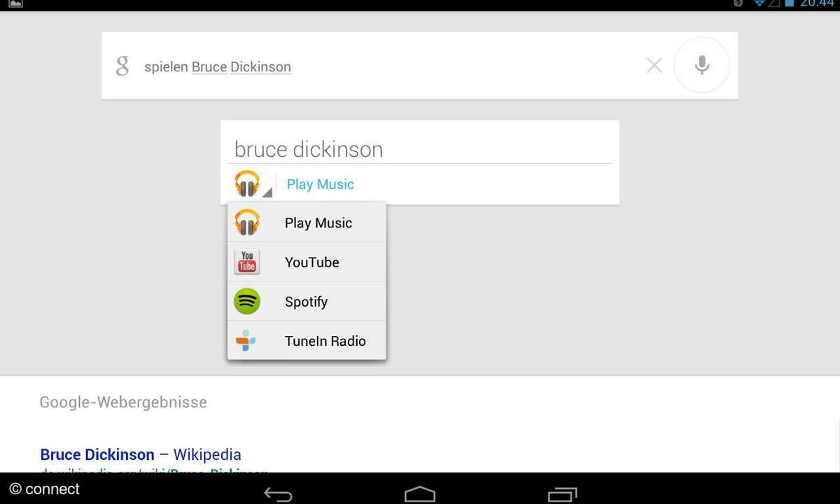This screenshot has width=840, height=504.
Task: Select YouTube in the app dropdown list
Action: click(x=307, y=262)
